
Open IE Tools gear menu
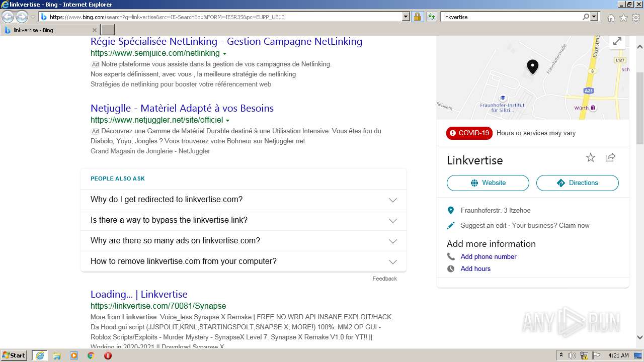(636, 18)
